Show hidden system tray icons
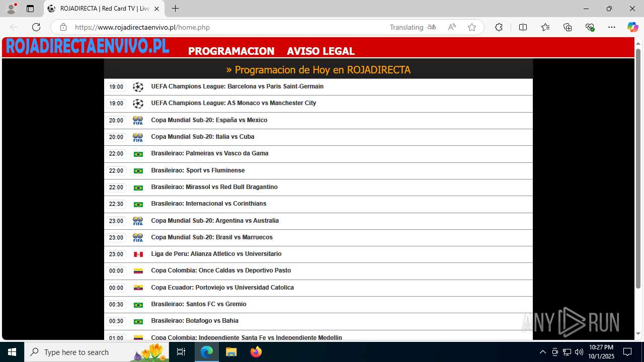This screenshot has height=362, width=644. click(x=542, y=352)
